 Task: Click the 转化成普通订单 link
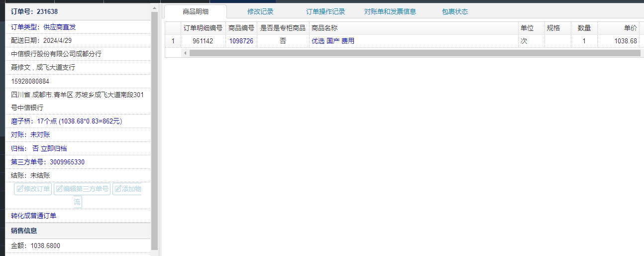34,216
